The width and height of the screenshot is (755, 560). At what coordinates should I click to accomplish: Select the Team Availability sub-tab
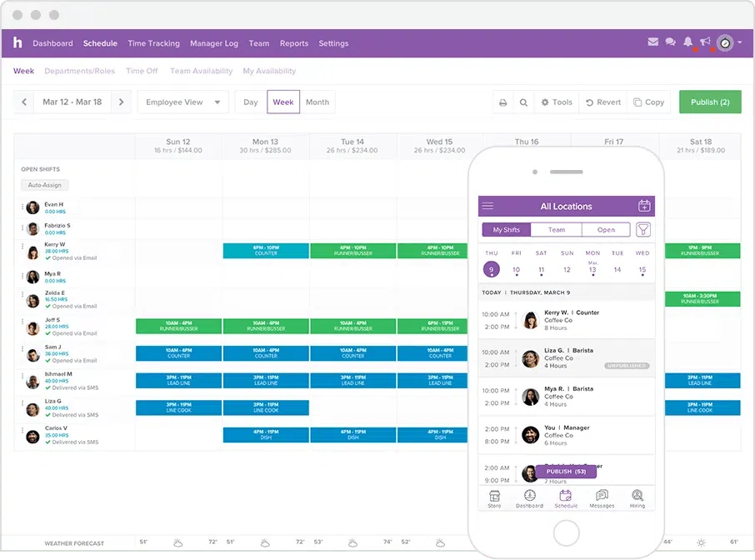tap(202, 71)
